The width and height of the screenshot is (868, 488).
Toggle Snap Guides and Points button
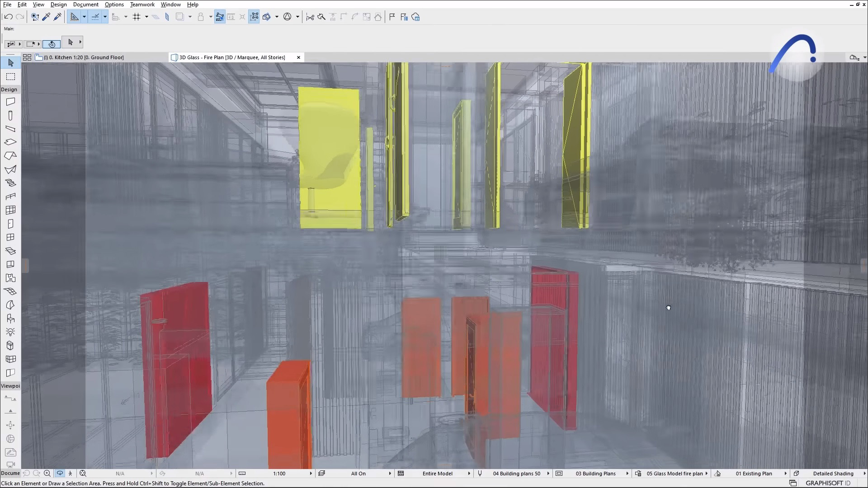(x=95, y=17)
